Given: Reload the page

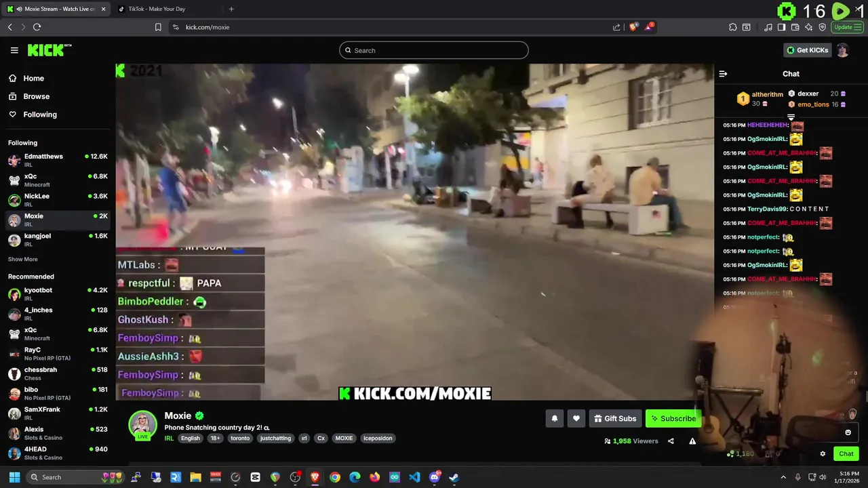Looking at the screenshot, I should [37, 27].
